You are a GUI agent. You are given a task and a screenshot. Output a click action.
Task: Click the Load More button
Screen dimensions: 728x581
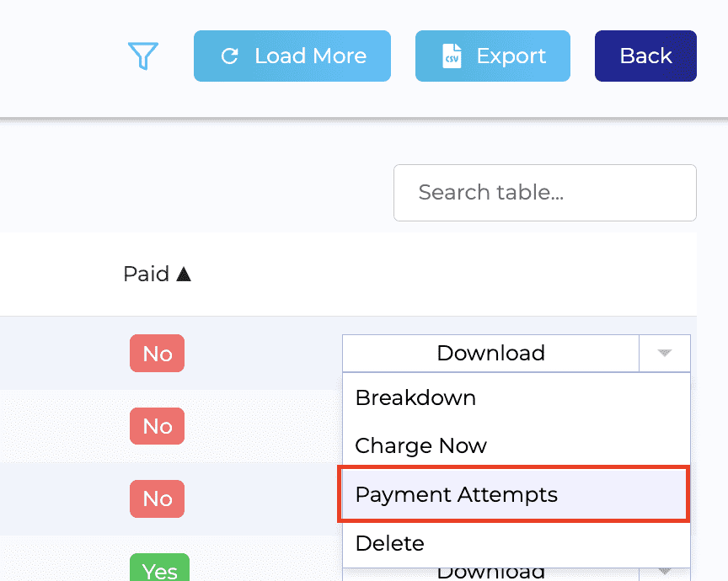[x=292, y=56]
